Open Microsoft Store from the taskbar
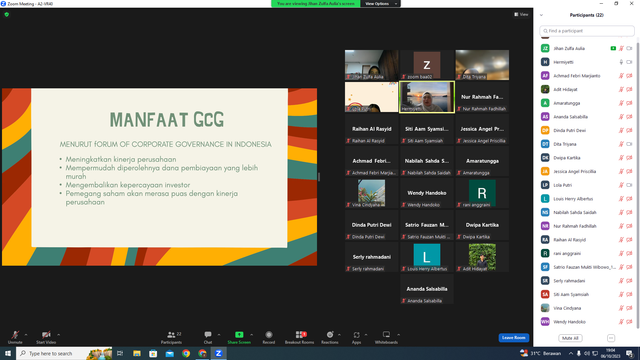Viewport: 640px width, 360px height. pos(153,353)
